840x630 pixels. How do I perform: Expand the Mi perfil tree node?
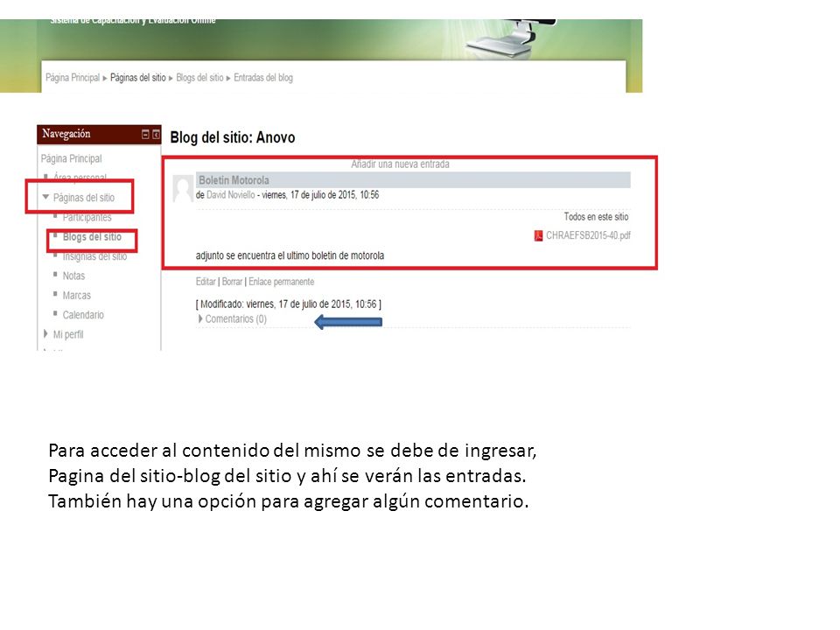(x=45, y=333)
